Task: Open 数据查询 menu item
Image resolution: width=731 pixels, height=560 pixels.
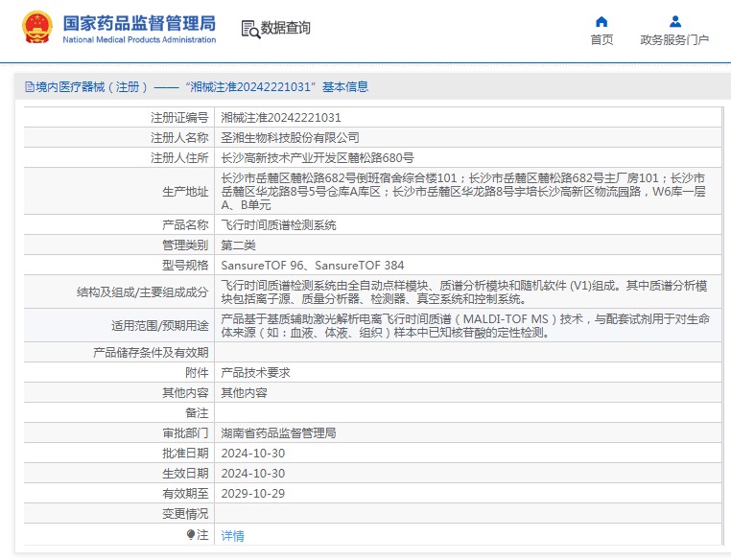Action: point(285,28)
